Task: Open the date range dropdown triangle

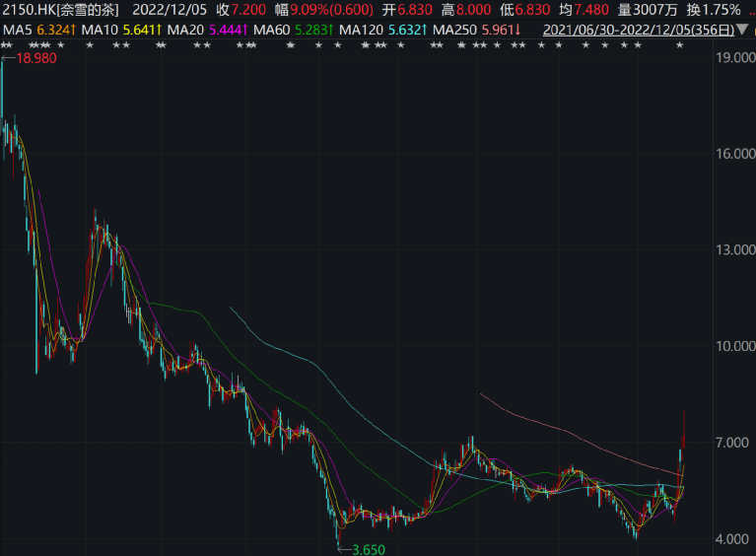Action: [x=743, y=30]
